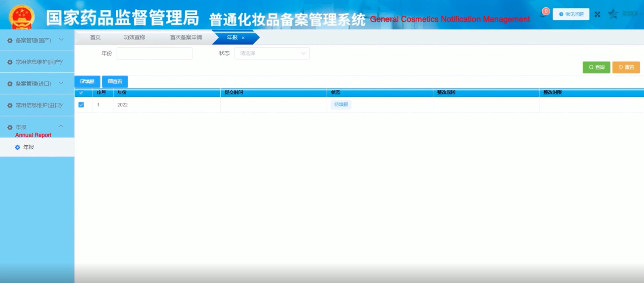Click the blue gear icon of the 年报 submenu
Image resolution: width=644 pixels, height=283 pixels.
tap(17, 147)
